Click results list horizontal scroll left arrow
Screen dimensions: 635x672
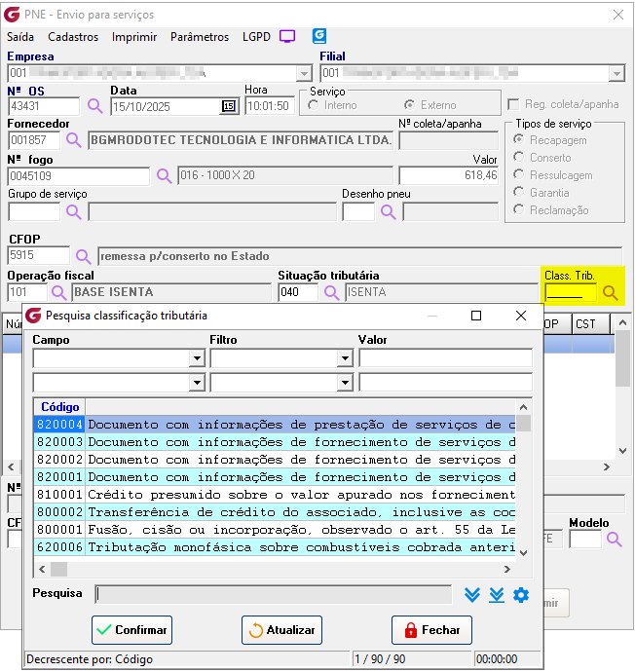[x=42, y=569]
